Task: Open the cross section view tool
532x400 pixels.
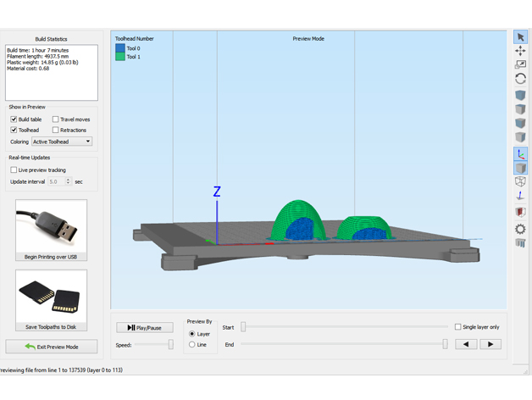Action: (520, 213)
